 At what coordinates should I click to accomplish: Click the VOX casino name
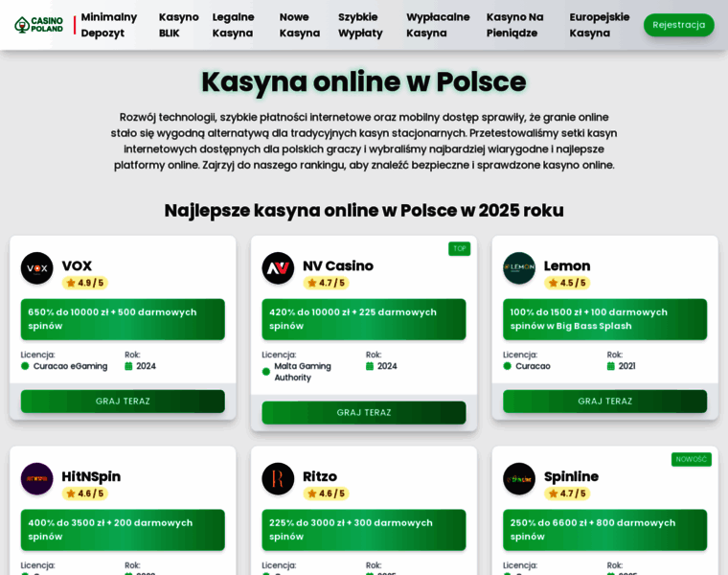pyautogui.click(x=77, y=265)
